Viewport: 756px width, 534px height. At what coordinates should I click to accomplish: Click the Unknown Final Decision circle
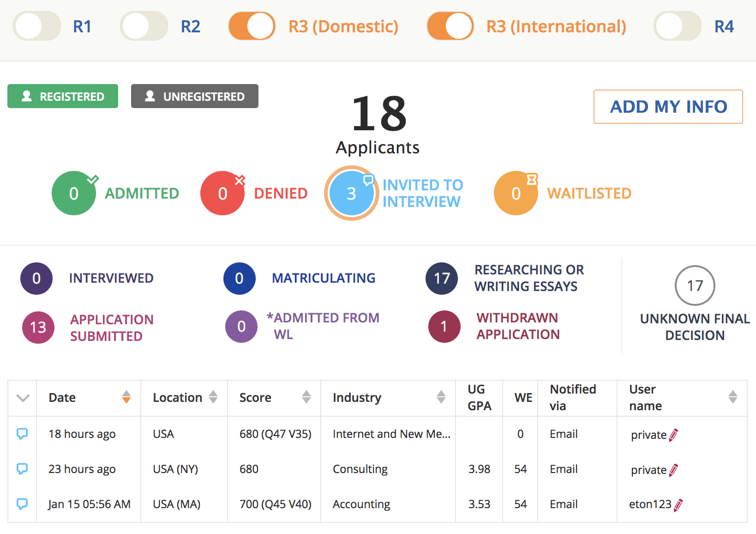point(695,285)
